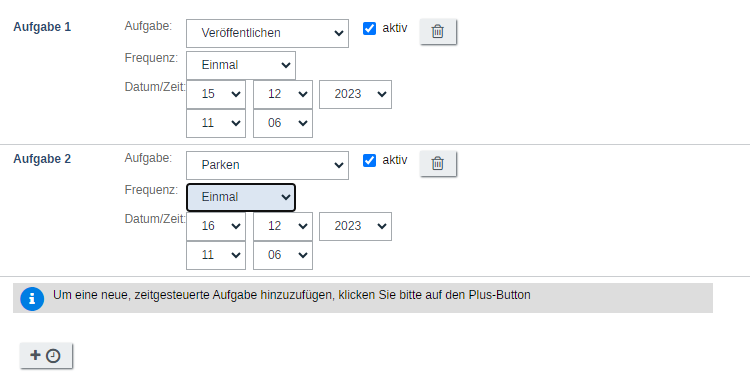Open the Veröffentlichen task dropdown
Screen dimensions: 750x383
point(267,33)
